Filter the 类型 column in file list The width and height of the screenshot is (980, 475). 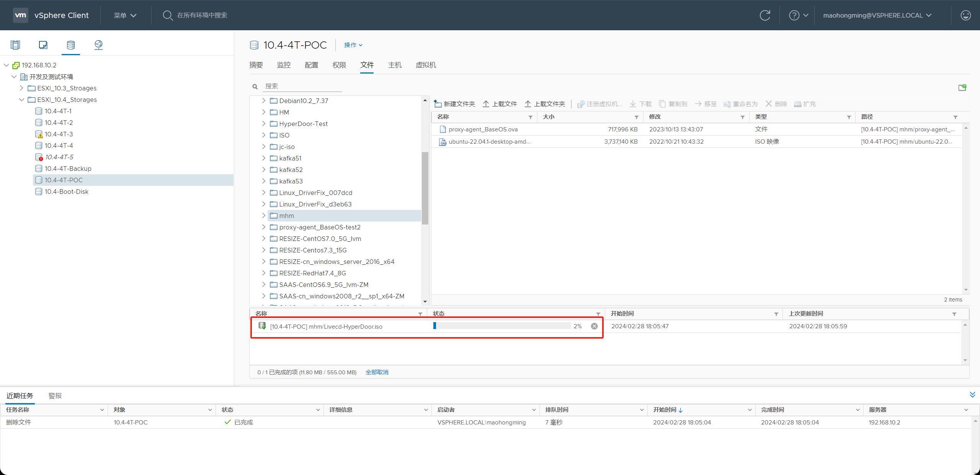click(x=849, y=117)
